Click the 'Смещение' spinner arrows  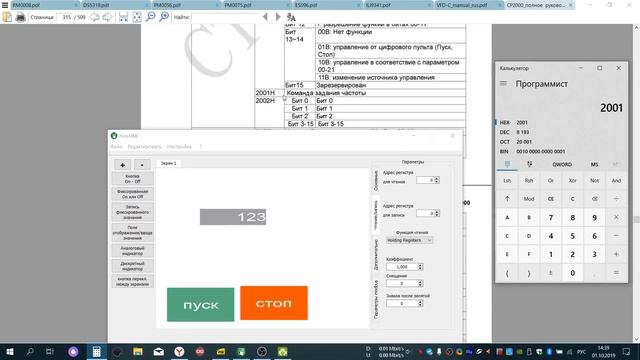tap(420, 283)
